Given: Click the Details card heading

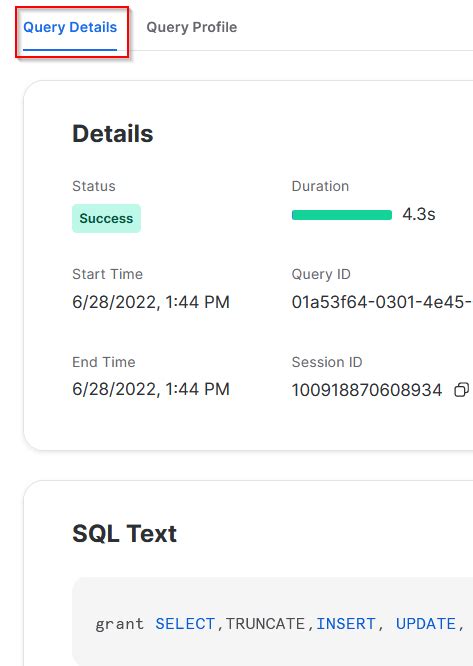Looking at the screenshot, I should pyautogui.click(x=113, y=134).
